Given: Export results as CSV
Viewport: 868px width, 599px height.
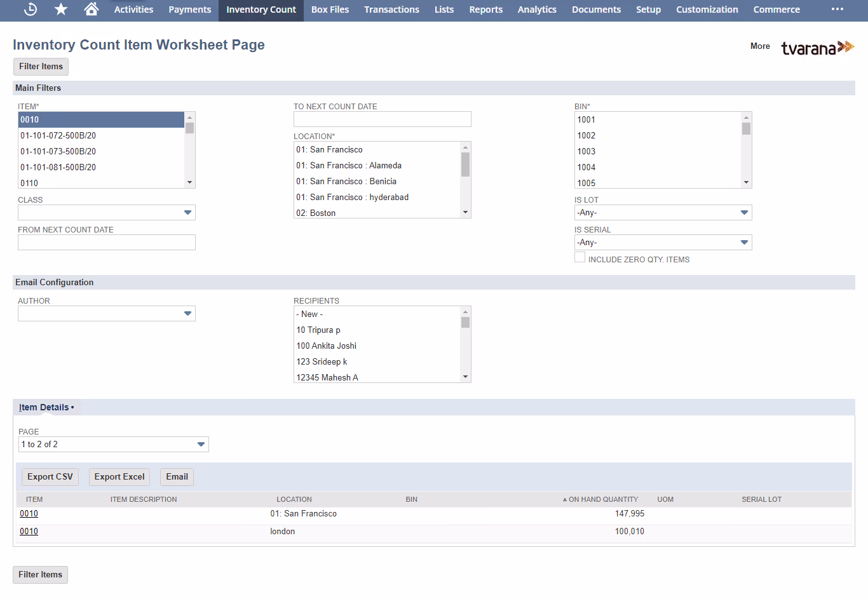Looking at the screenshot, I should coord(50,477).
